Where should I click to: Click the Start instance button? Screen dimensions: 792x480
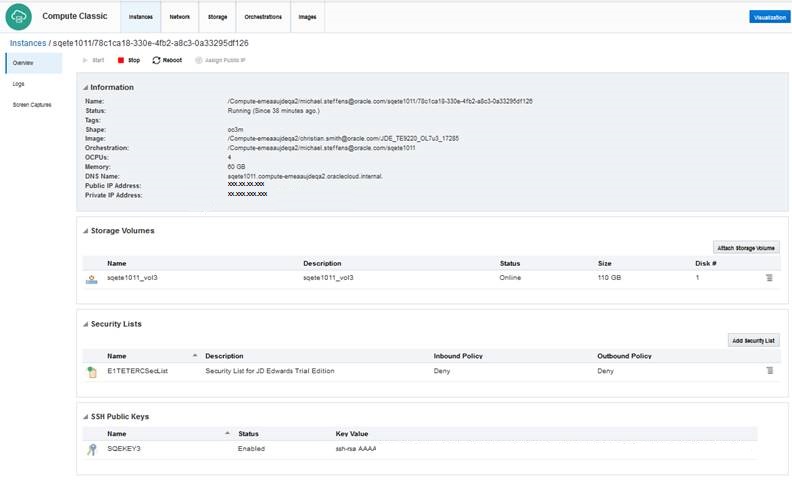93,60
